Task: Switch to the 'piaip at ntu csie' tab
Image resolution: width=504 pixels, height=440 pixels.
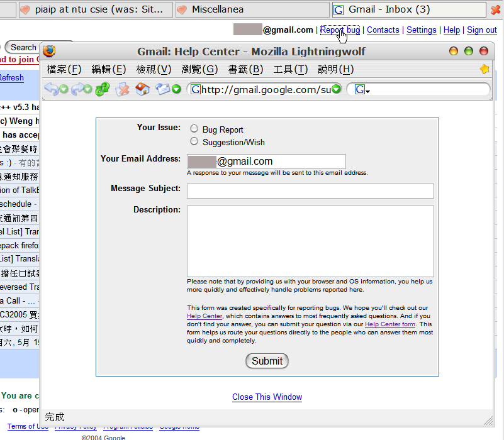Action: pos(96,9)
